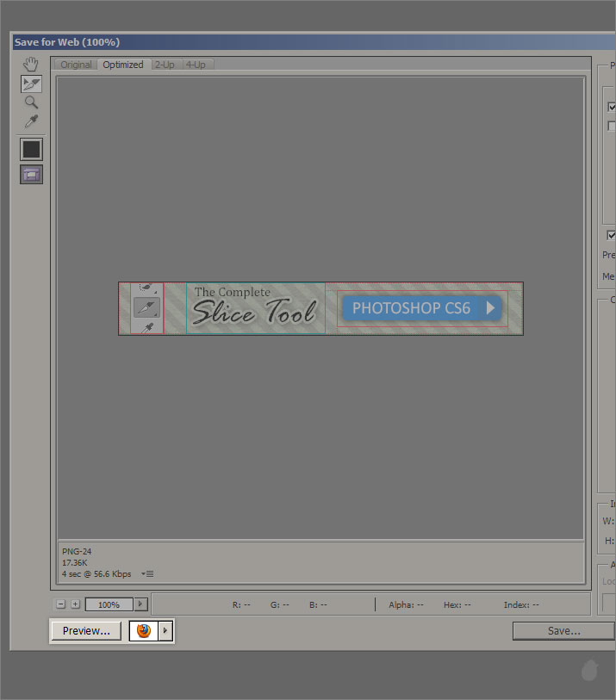Select the Hand tool
Image resolution: width=616 pixels, height=700 pixels.
coord(31,65)
